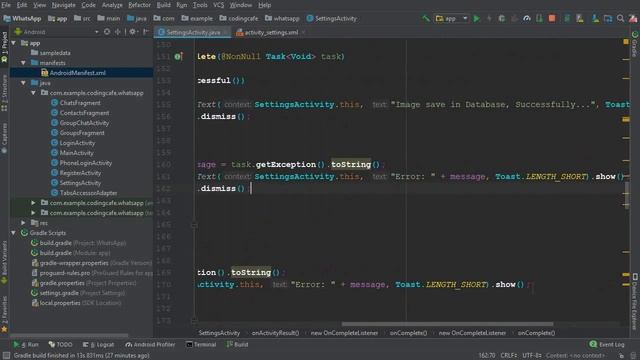Image resolution: width=640 pixels, height=360 pixels.
Task: Click the editor horizontal scrollbar
Action: coord(447,324)
